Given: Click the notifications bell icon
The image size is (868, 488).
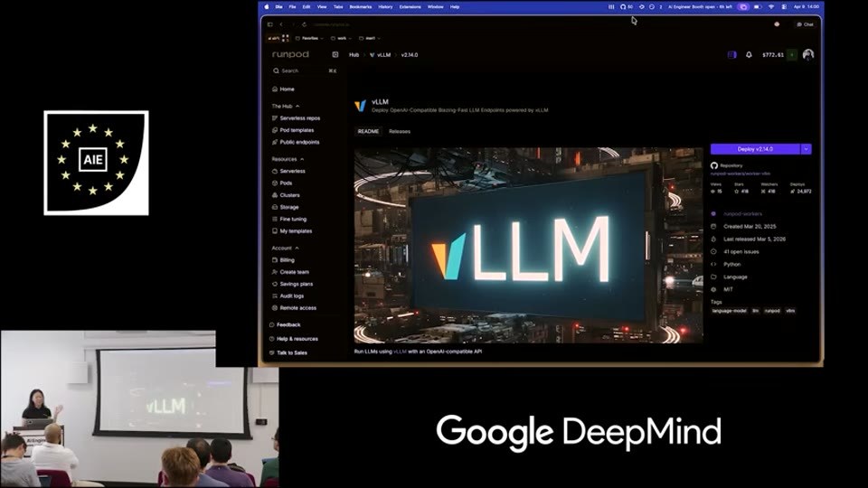Looking at the screenshot, I should (749, 55).
